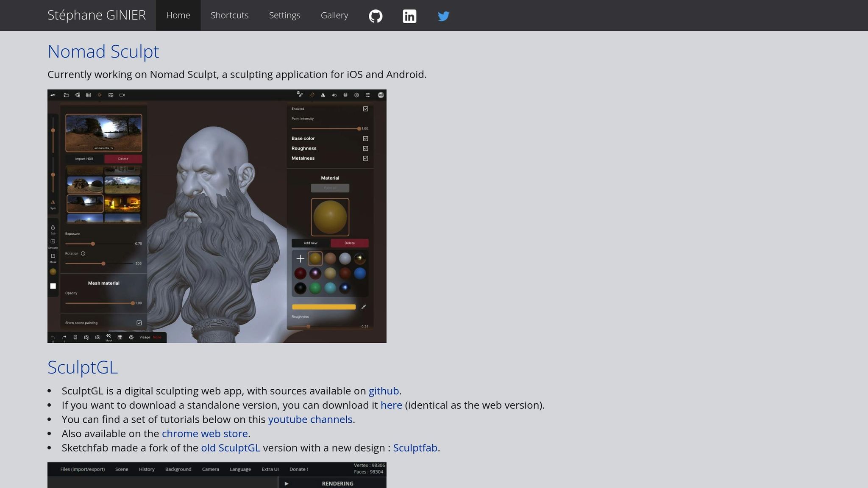Open the Gallery page
Screen dimensions: 868x488
(334, 15)
